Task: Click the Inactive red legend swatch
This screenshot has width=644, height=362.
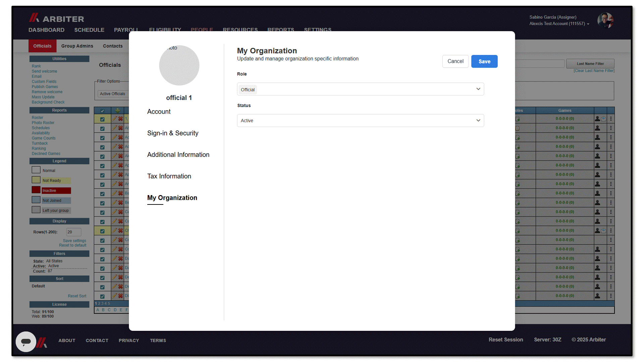Action: (x=36, y=190)
